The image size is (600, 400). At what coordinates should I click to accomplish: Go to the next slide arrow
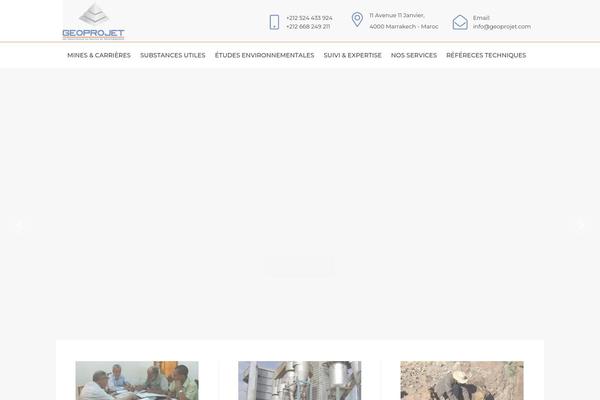580,226
